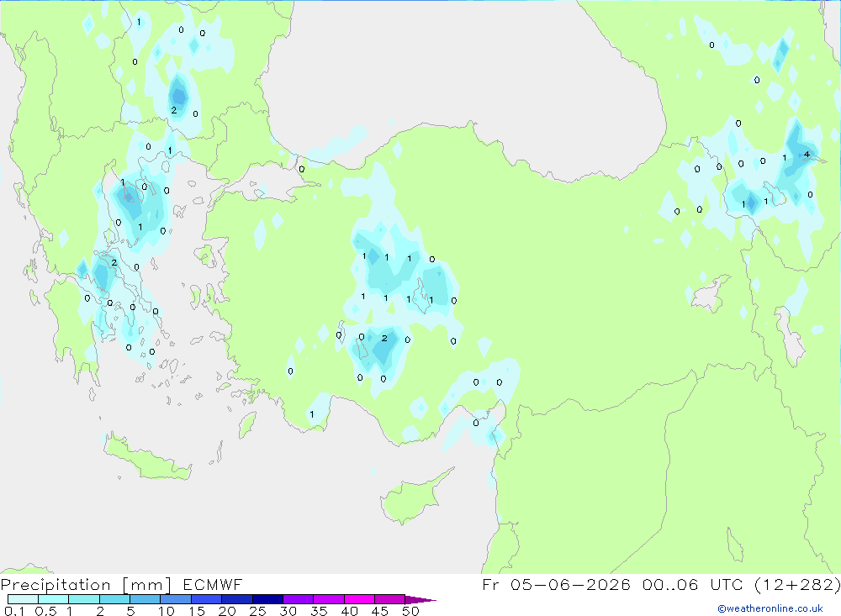
Task: Pick the 40–45 mm magenta legend swatch
Action: 359,599
